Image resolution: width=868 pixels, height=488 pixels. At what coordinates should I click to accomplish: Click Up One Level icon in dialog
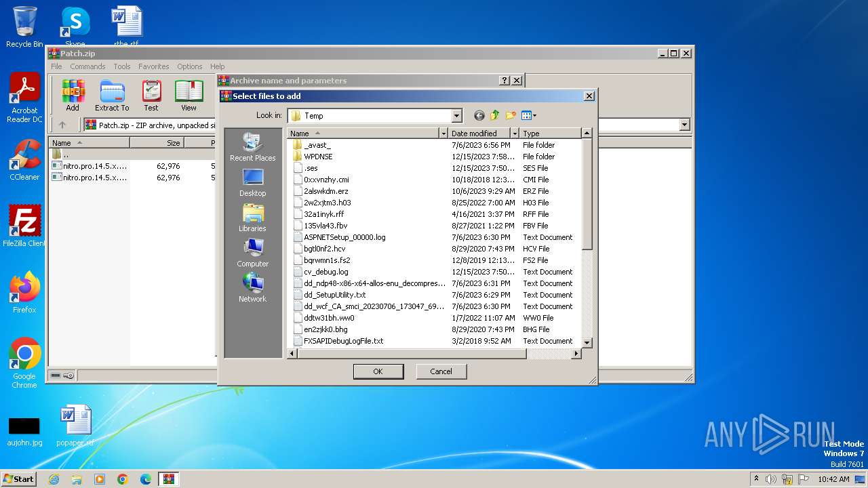(x=495, y=116)
